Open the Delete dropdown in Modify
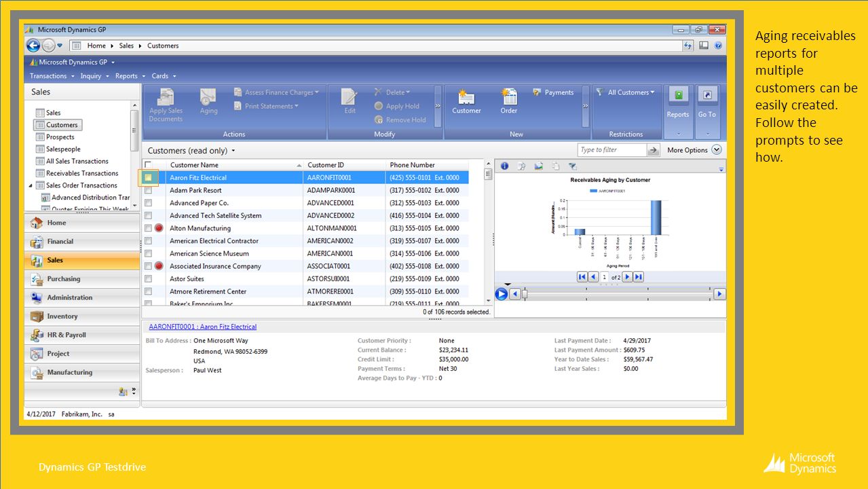Screen dimensions: 868x489 click(392, 92)
